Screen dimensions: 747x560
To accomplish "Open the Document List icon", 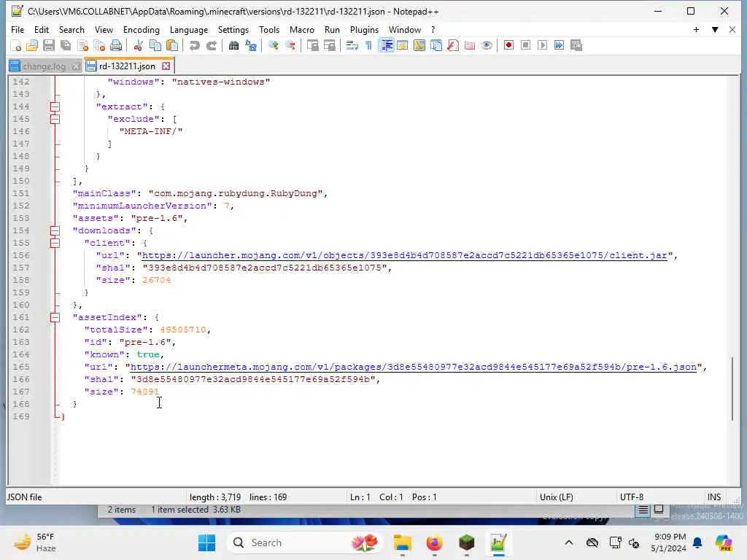I will (436, 45).
